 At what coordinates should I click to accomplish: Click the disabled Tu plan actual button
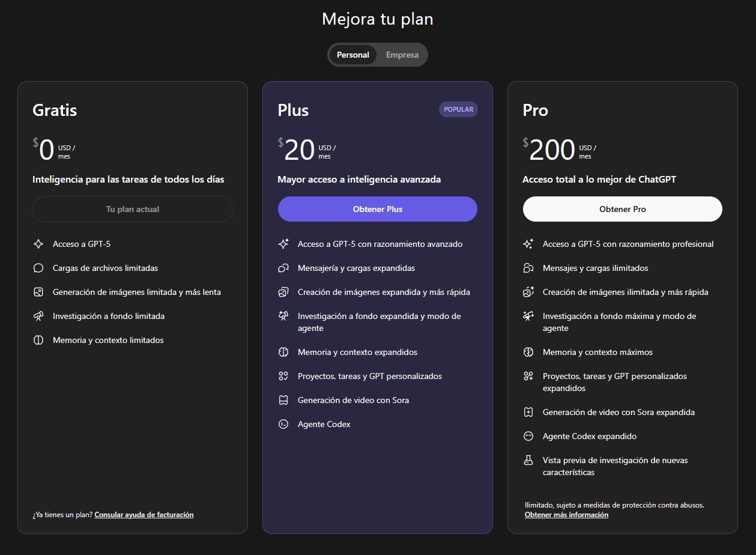tap(133, 209)
